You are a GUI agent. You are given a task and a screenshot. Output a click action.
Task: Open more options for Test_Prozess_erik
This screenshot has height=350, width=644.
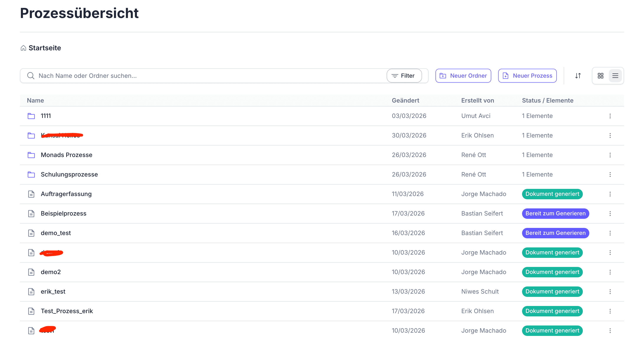point(610,311)
